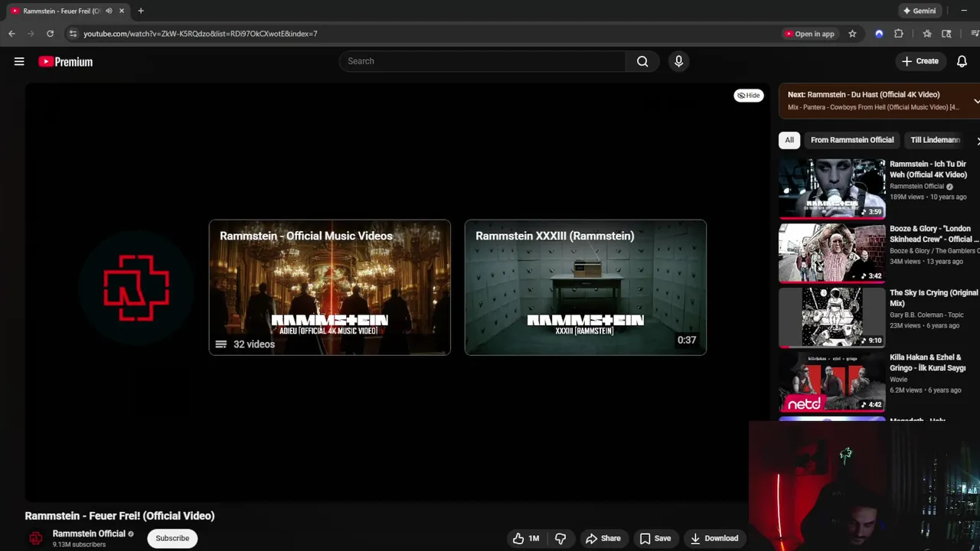Open Official Music Videos playlist card

tap(330, 288)
